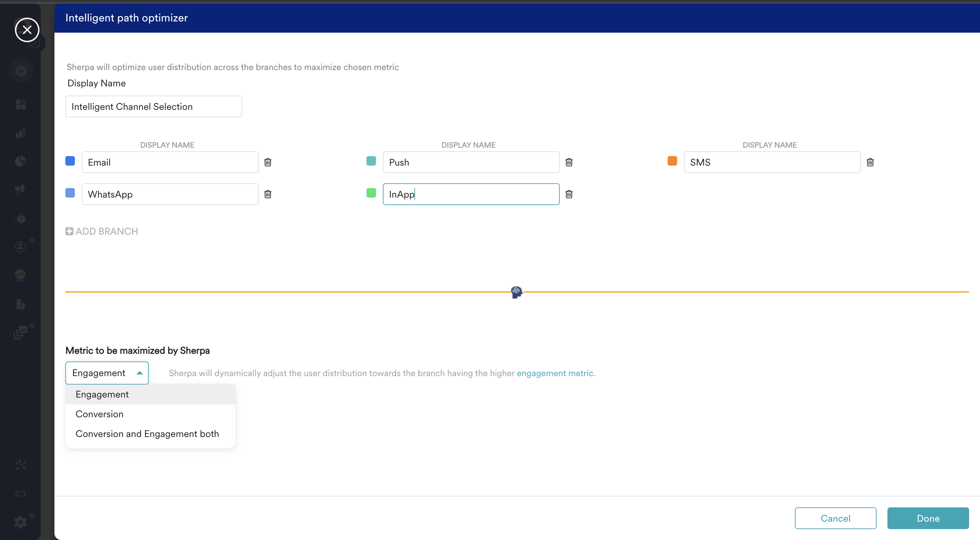Pick Conversion and Engagement both option
This screenshot has width=980, height=540.
click(x=147, y=434)
